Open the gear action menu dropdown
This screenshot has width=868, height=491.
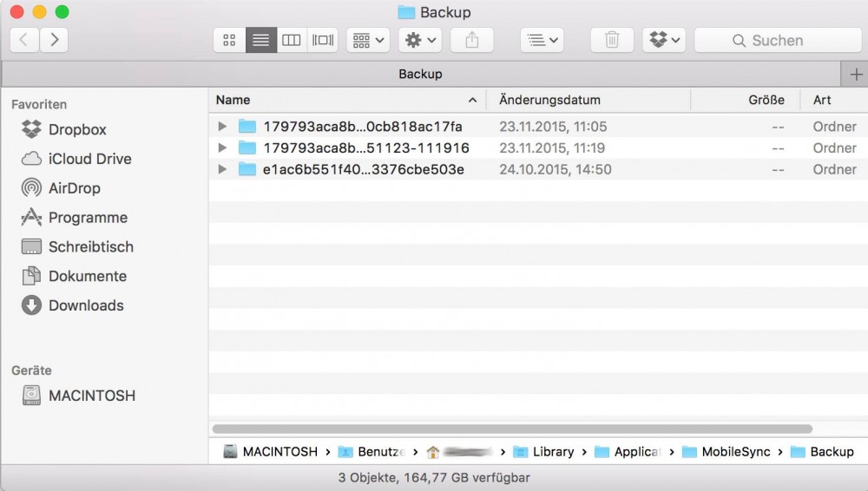tap(420, 40)
